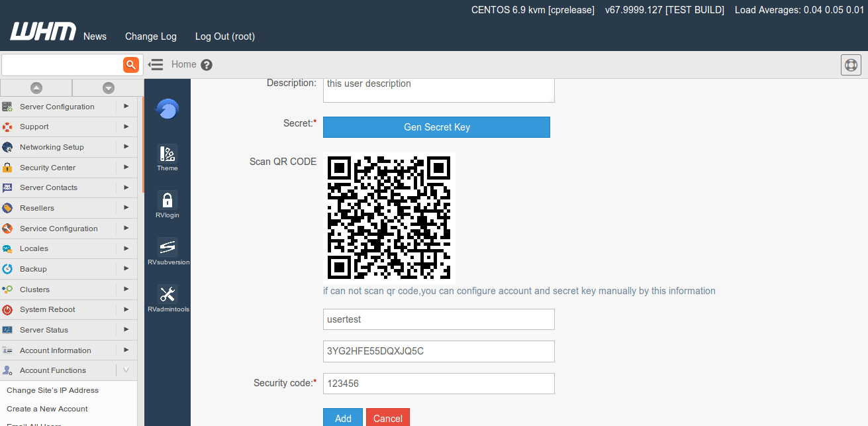Open the RVadmintools wrench icon
This screenshot has height=426, width=868.
(168, 298)
